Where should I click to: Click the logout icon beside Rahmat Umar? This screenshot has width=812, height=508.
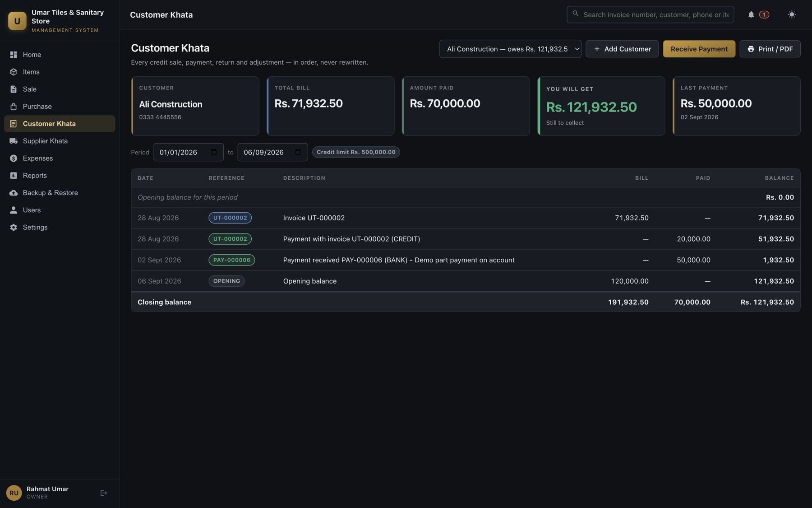pyautogui.click(x=104, y=493)
